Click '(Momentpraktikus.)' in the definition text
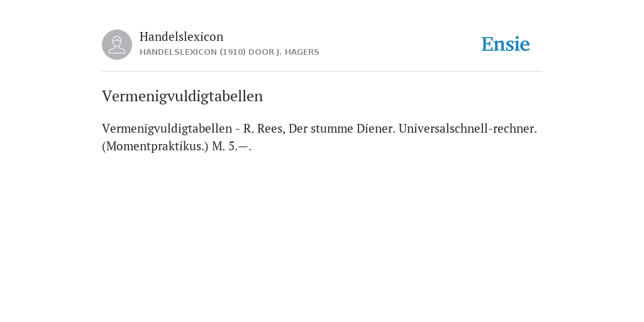This screenshot has width=644, height=322. (155, 147)
